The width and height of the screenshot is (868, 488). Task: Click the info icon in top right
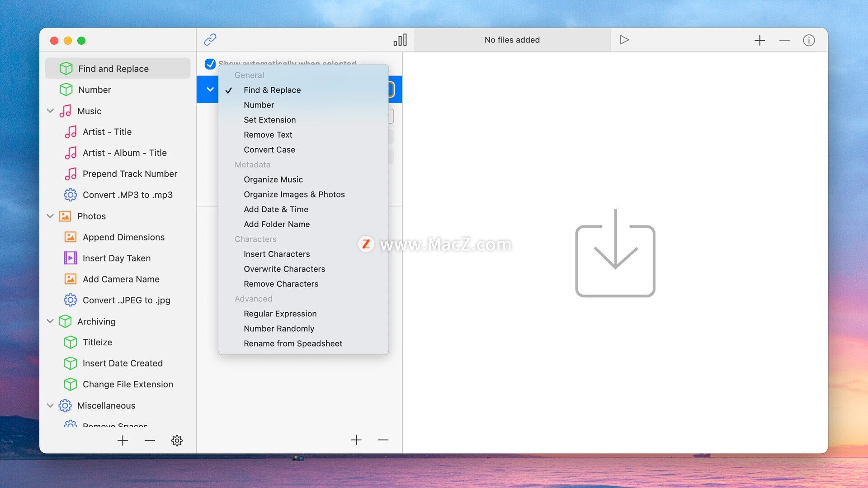pos(809,40)
